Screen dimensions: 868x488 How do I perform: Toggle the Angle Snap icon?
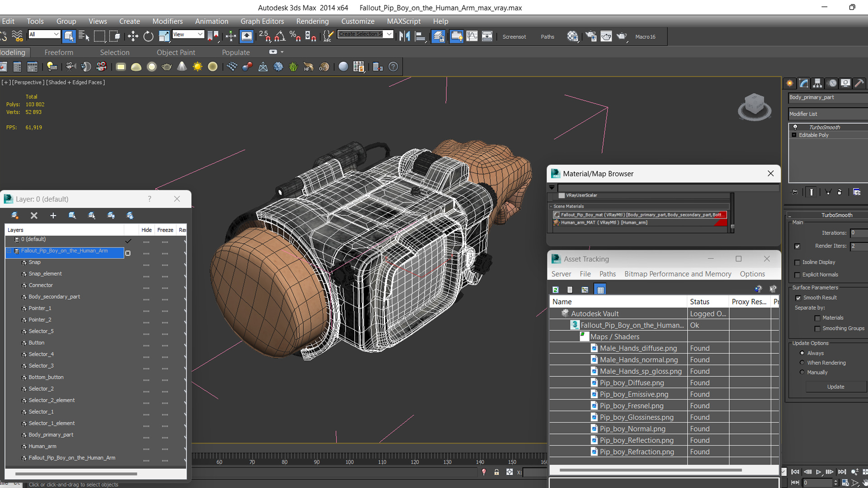pyautogui.click(x=280, y=36)
